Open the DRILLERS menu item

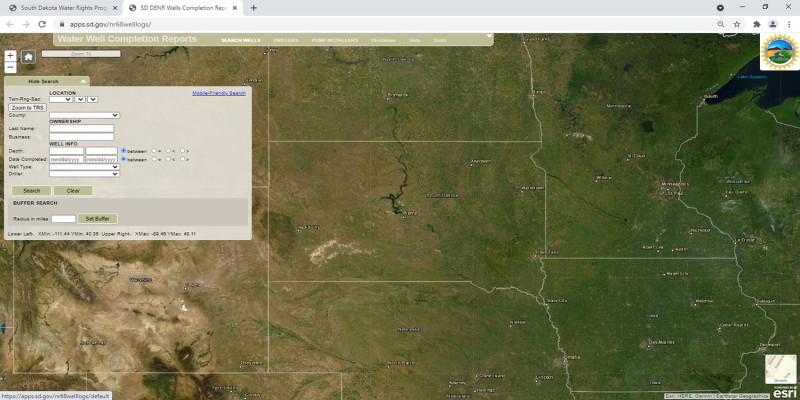point(286,40)
